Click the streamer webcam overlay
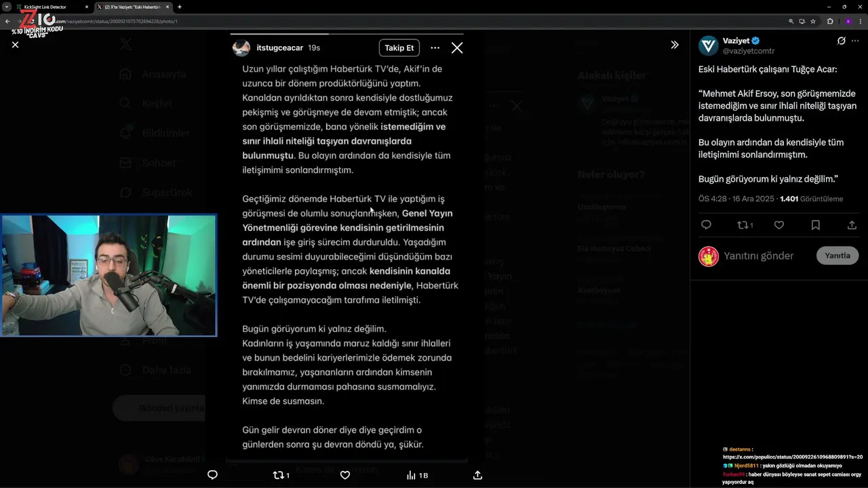 click(108, 275)
